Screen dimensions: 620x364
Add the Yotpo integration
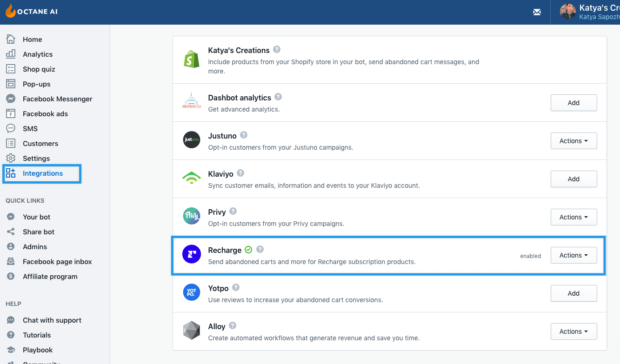(573, 293)
